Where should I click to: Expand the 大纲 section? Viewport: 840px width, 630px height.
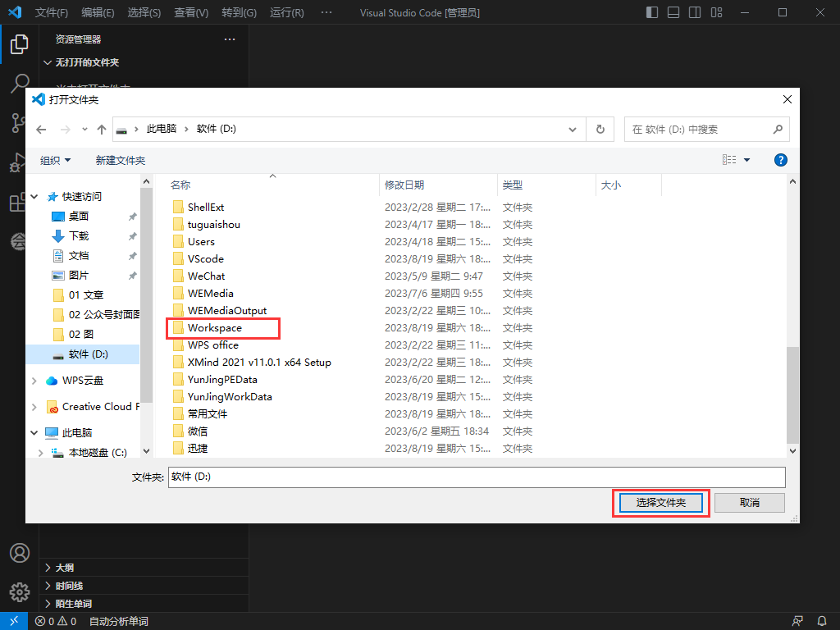click(144, 568)
